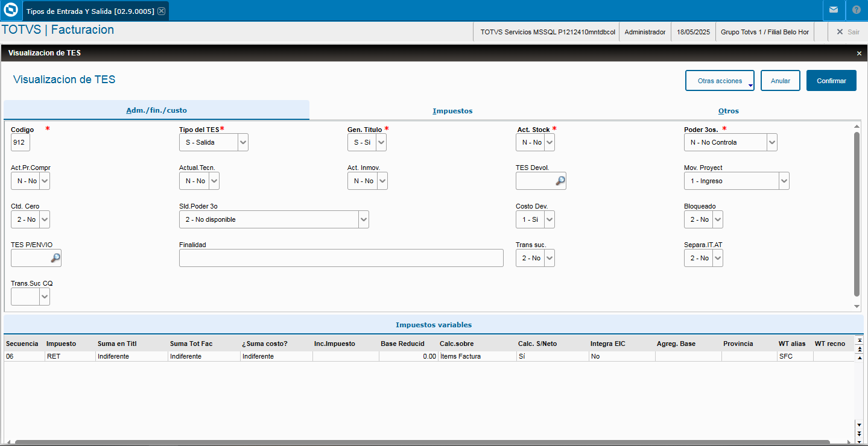Image resolution: width=868 pixels, height=446 pixels.
Task: Select the Ítems Factura cell
Action: click(x=477, y=356)
